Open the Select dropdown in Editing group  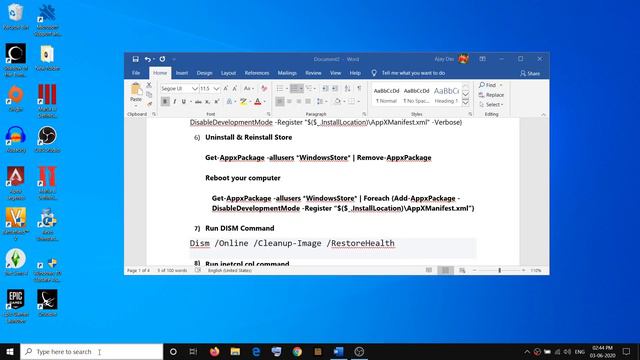[x=491, y=104]
